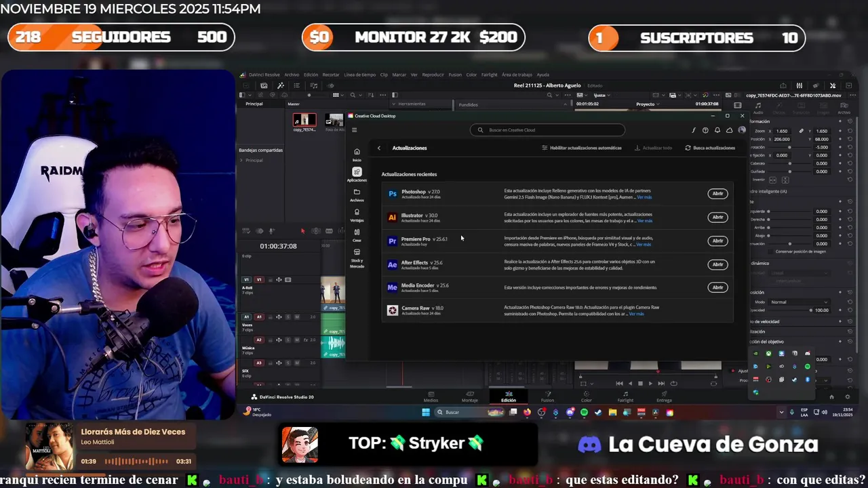The width and height of the screenshot is (868, 488).
Task: Open Modo Normal blend dropdown
Action: (x=799, y=302)
